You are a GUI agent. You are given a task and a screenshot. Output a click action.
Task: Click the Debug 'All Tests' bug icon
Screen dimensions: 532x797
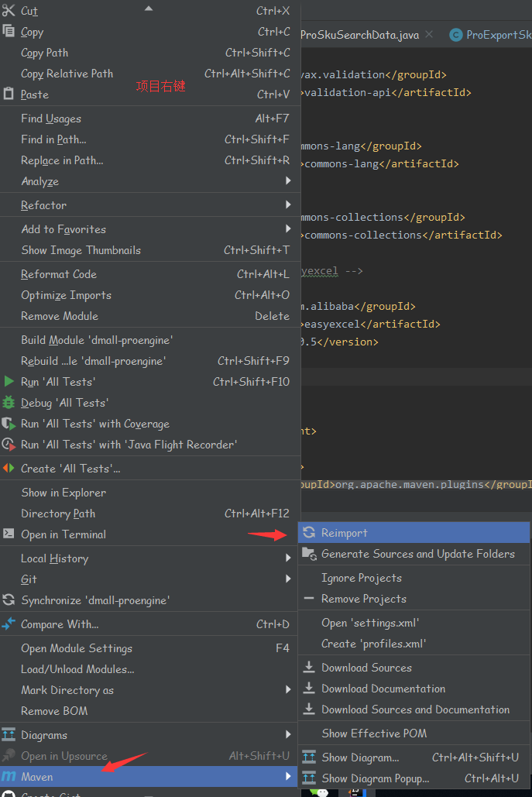[9, 403]
